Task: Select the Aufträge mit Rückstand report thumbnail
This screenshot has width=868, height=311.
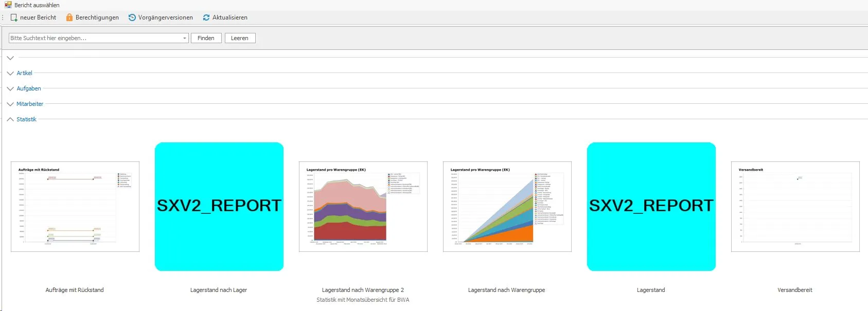Action: 75,207
